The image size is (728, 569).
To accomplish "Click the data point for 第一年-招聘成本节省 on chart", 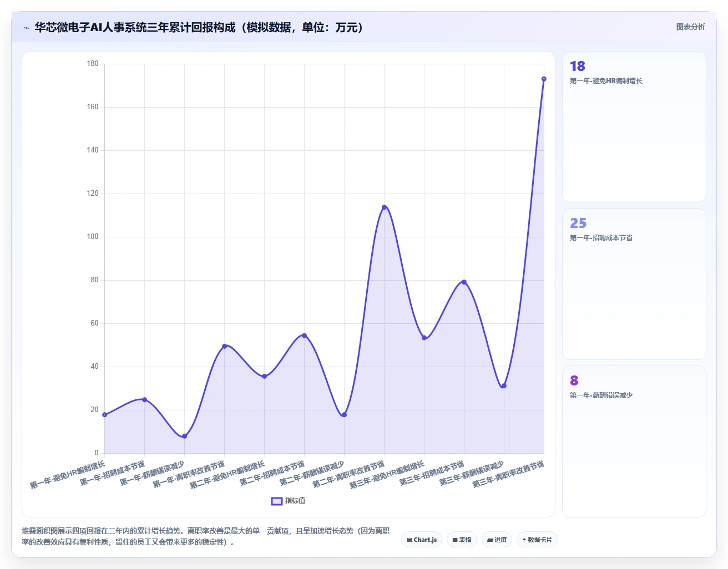I will tap(144, 399).
